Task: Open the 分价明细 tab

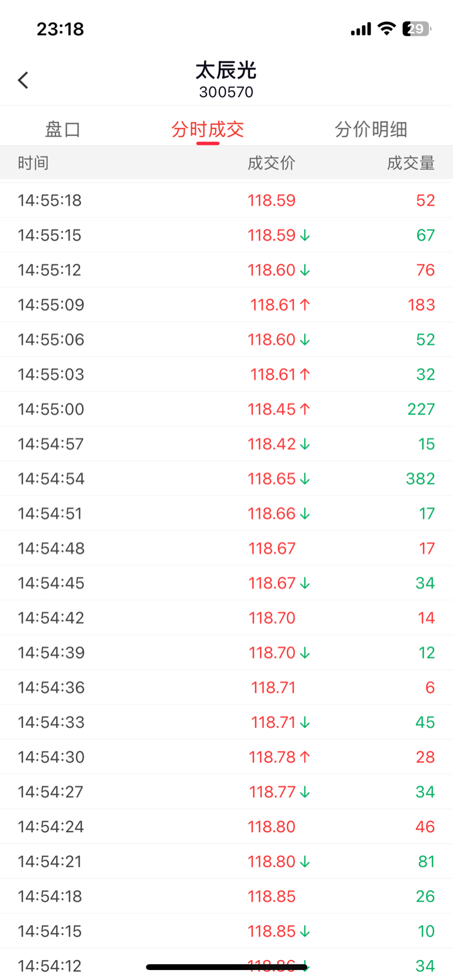Action: 371,129
